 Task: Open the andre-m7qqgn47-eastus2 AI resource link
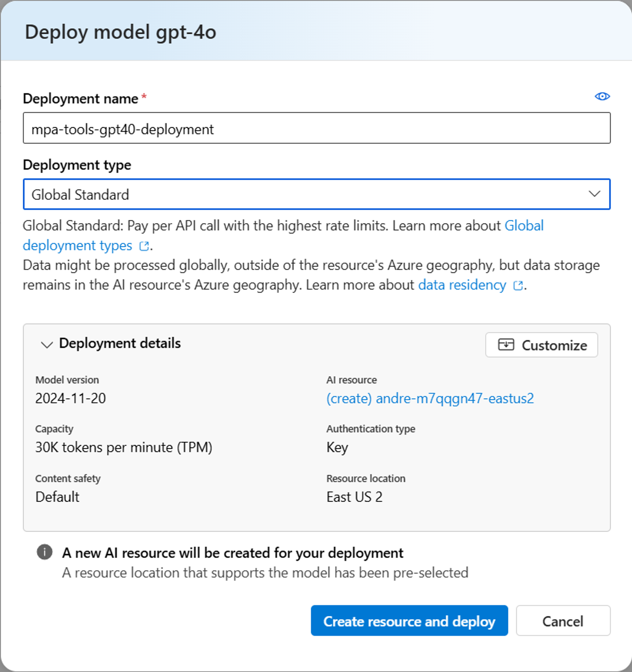click(x=430, y=399)
